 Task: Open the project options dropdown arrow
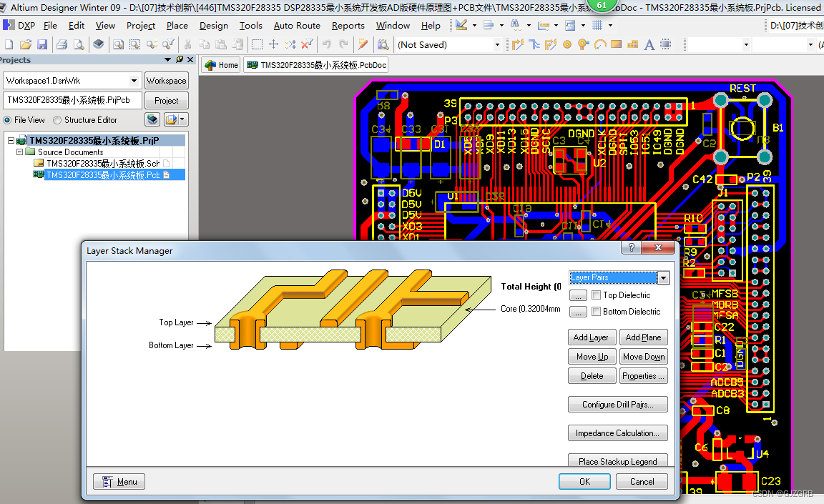182,119
